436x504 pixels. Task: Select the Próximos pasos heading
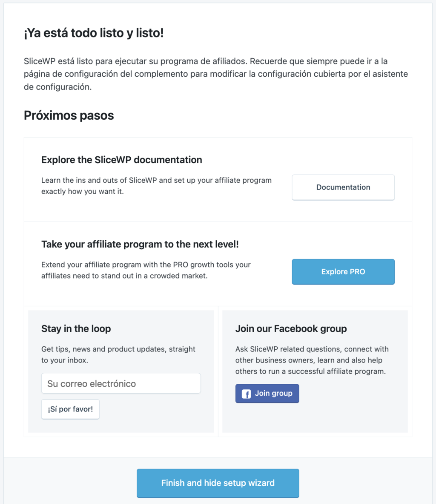click(69, 115)
